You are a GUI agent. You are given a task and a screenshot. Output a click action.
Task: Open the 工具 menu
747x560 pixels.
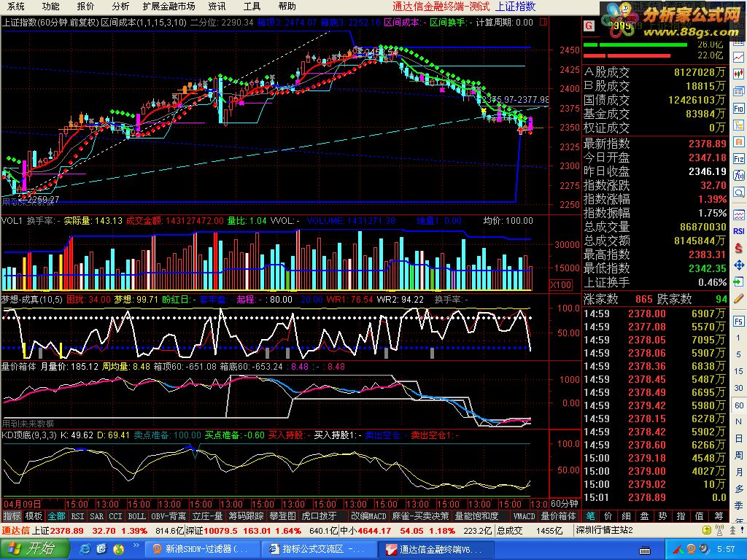[252, 6]
